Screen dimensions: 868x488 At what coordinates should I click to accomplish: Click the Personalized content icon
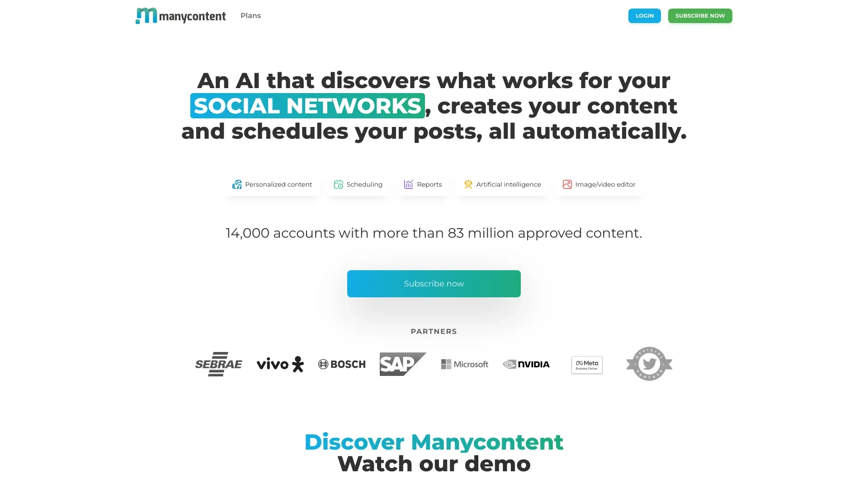pyautogui.click(x=237, y=184)
